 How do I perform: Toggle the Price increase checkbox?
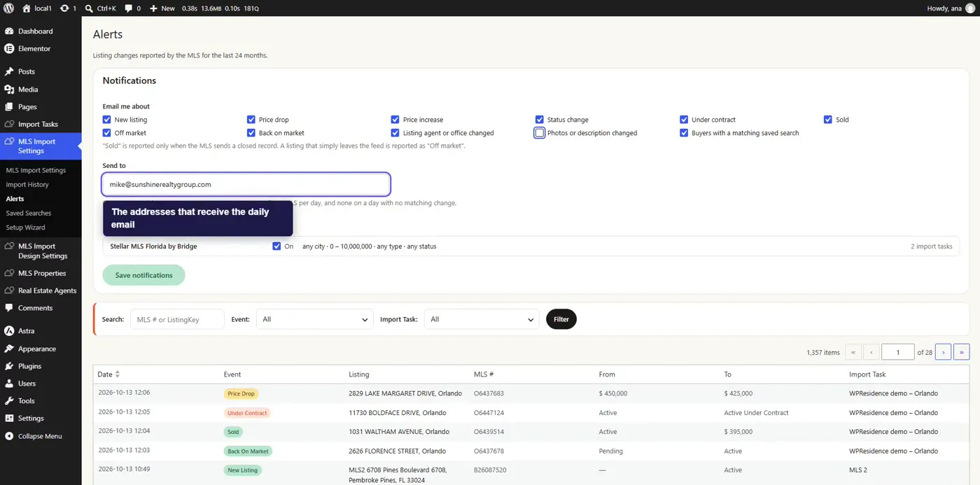pyautogui.click(x=395, y=120)
